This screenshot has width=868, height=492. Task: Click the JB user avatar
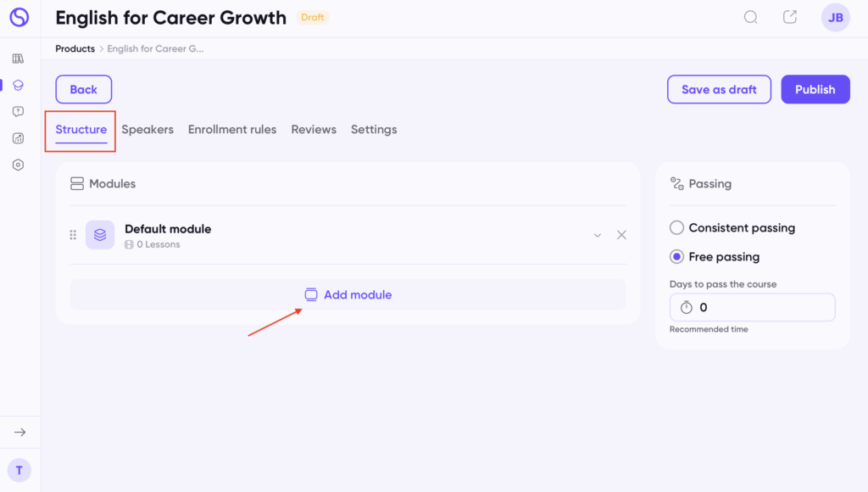[x=835, y=17]
